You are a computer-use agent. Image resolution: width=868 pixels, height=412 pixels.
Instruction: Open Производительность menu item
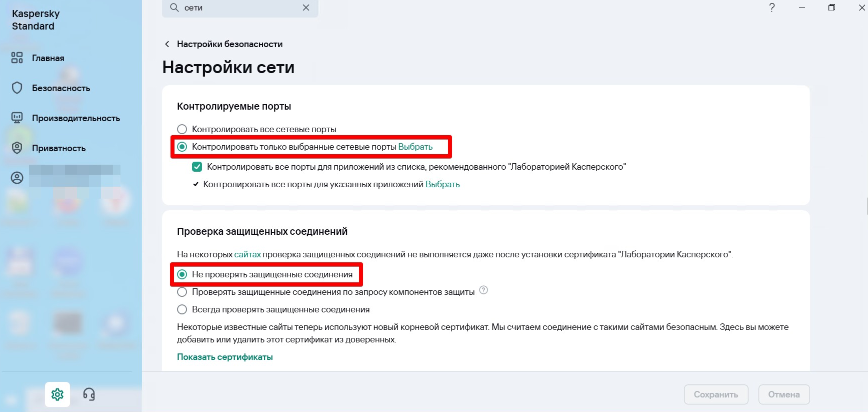76,118
